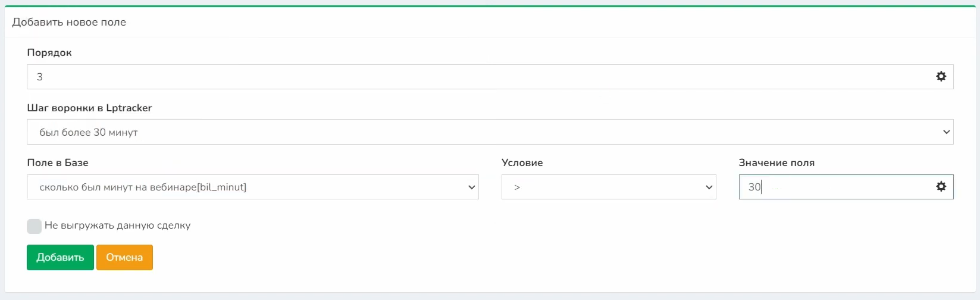The height and width of the screenshot is (300, 980).
Task: Focus the Порядок input containing 3
Action: tap(476, 77)
